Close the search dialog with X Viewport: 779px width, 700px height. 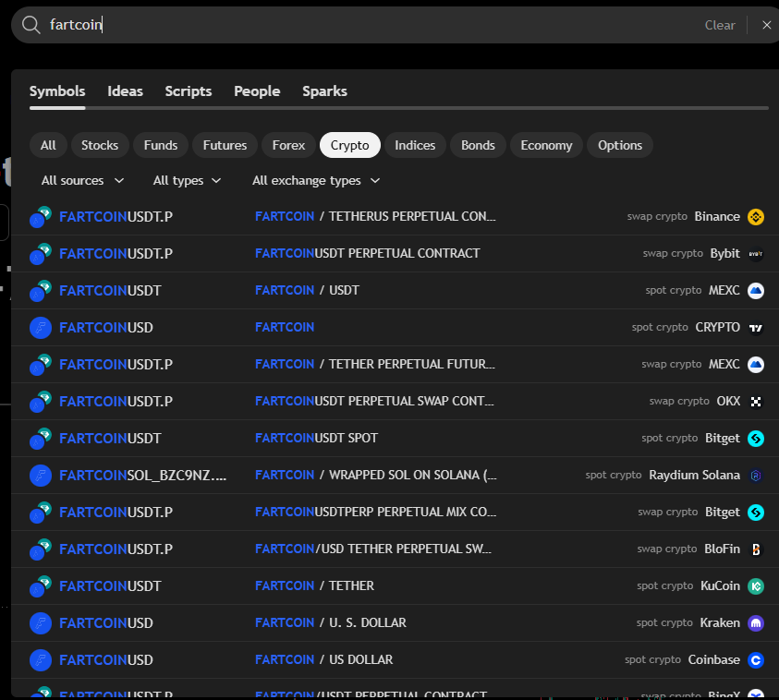[767, 25]
